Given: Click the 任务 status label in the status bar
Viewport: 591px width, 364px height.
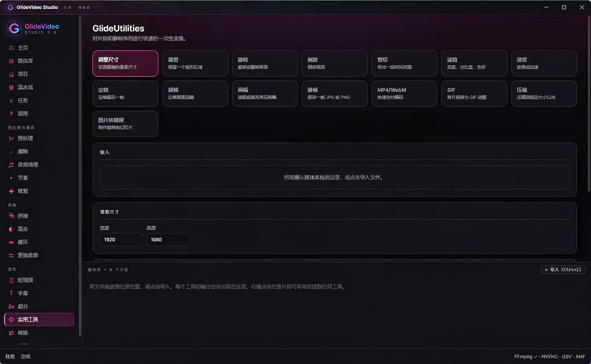Looking at the screenshot, I should 10,357.
